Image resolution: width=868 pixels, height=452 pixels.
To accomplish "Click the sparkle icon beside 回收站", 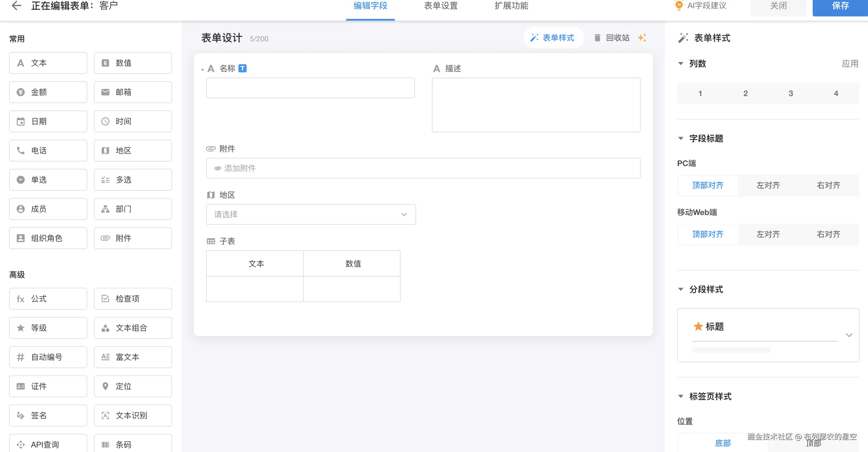I will [642, 38].
